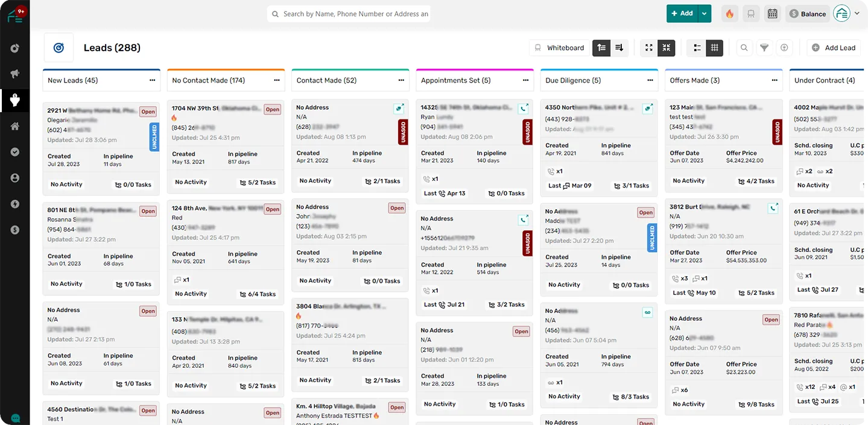Expand the dropdown arrow beside Add button

pyautogui.click(x=705, y=14)
